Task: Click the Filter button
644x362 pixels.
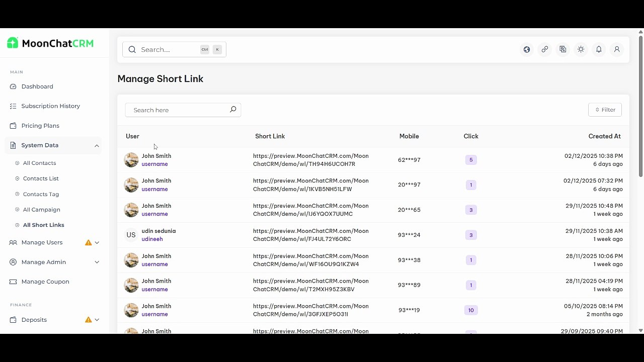Action: coord(605,110)
